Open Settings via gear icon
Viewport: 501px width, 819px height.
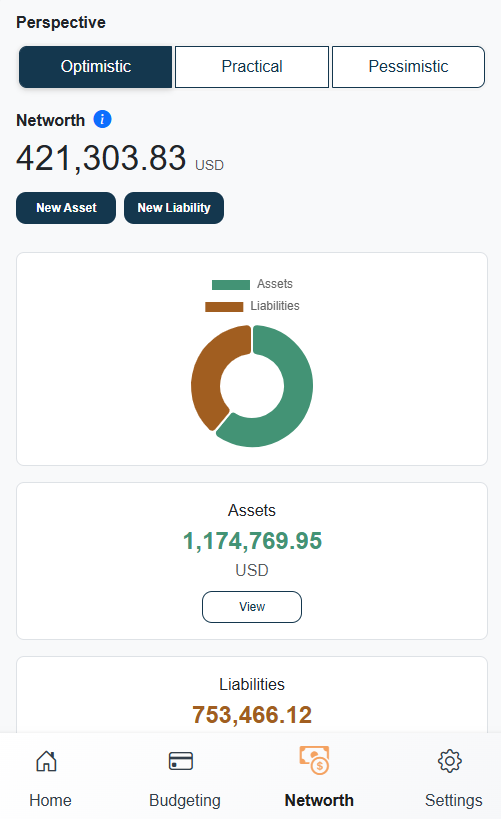450,761
